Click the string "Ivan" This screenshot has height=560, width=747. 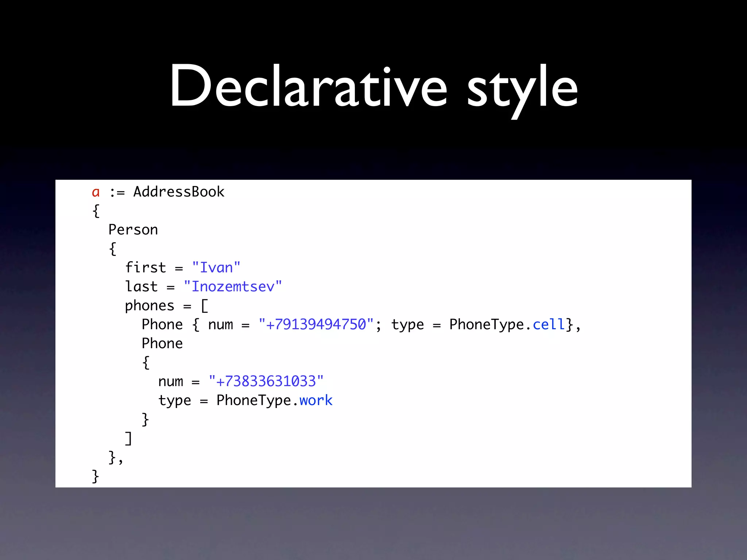pos(216,268)
